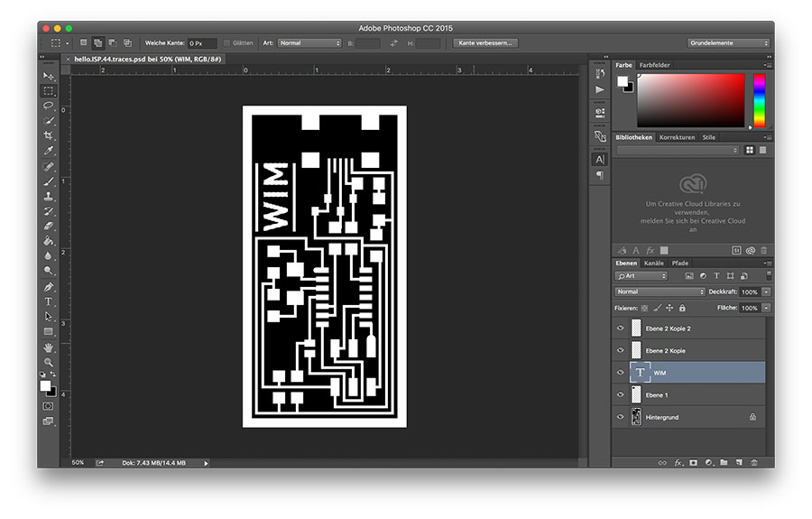Select the Rectangular Marquee tool in toolbox
812x519 pixels.
pos(48,90)
